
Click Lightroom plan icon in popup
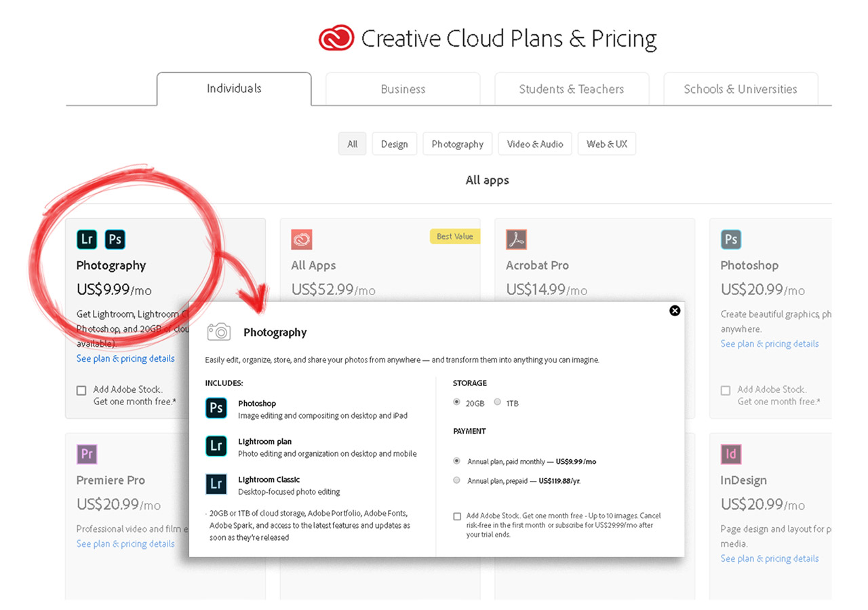click(216, 446)
